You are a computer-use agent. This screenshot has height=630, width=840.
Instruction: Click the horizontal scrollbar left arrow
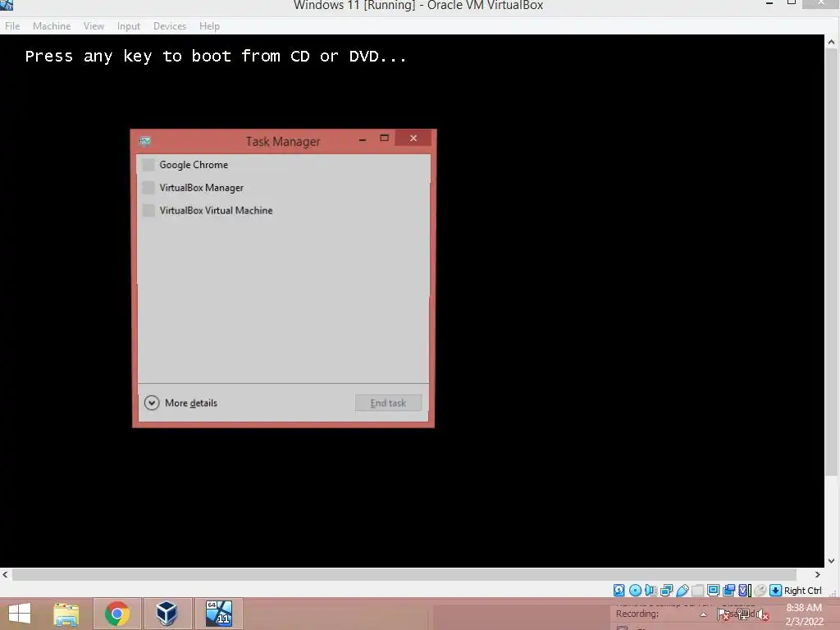(6, 574)
